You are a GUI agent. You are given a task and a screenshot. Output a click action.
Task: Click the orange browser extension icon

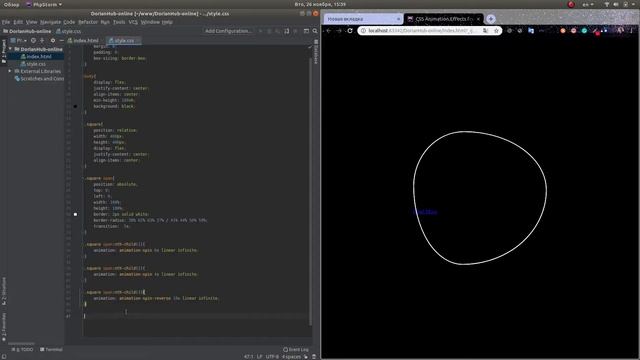click(x=563, y=31)
